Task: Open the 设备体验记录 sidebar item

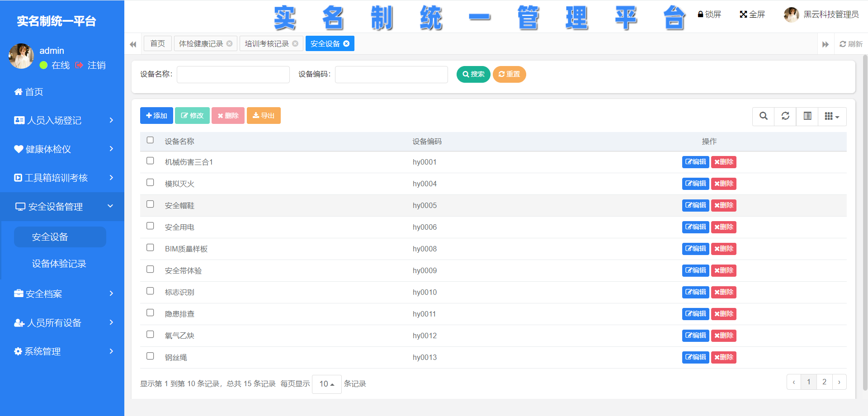Action: coord(58,264)
